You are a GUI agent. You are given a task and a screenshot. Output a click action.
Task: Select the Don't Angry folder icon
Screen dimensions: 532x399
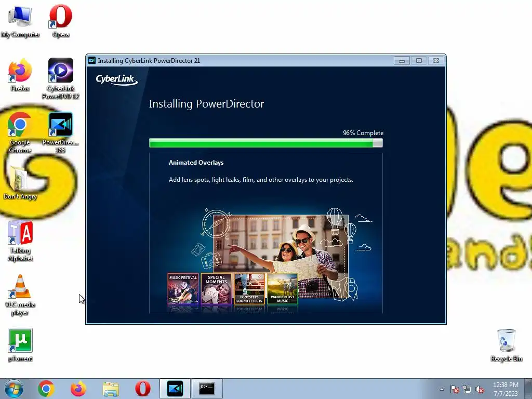point(20,182)
